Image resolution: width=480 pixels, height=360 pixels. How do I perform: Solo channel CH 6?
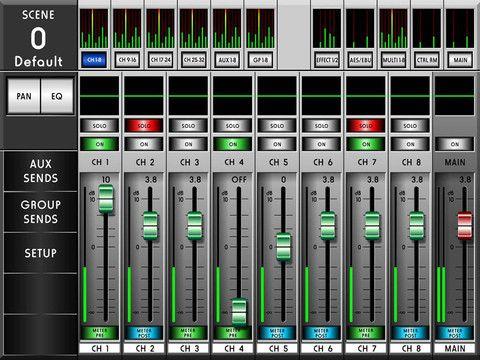point(321,126)
